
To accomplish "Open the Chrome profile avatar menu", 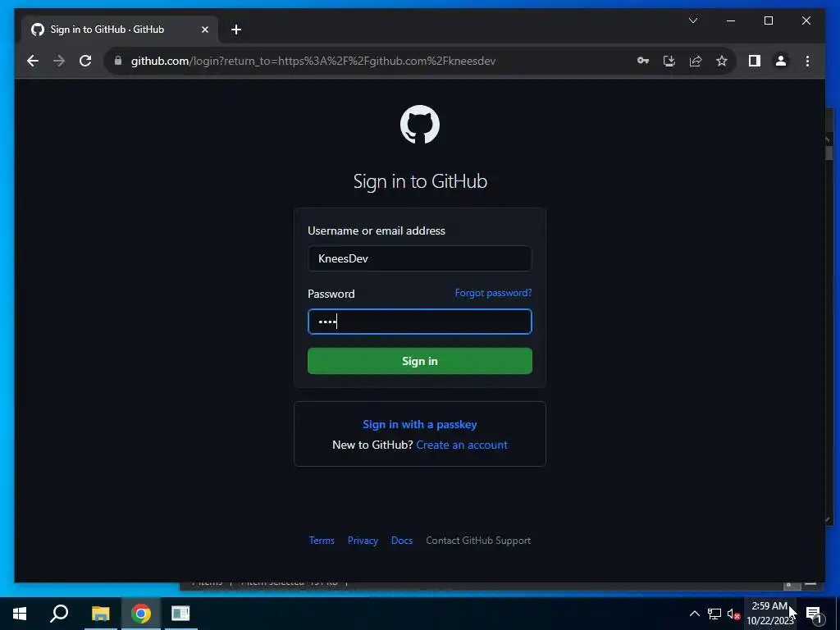I will [781, 61].
